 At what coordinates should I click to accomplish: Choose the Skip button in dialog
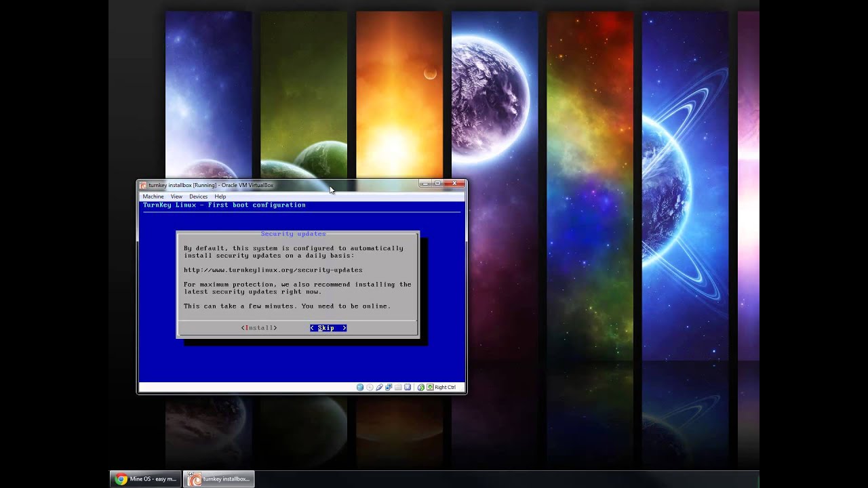click(x=328, y=328)
